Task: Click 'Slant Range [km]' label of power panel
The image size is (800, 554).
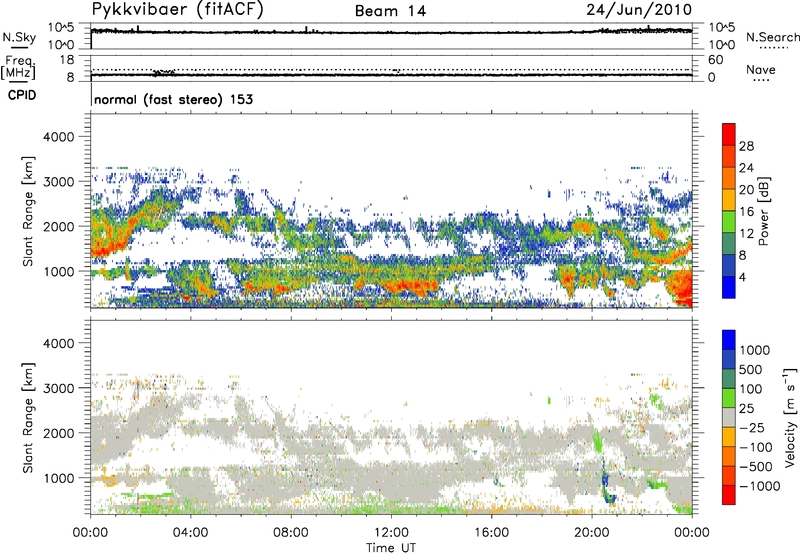Action: point(28,211)
